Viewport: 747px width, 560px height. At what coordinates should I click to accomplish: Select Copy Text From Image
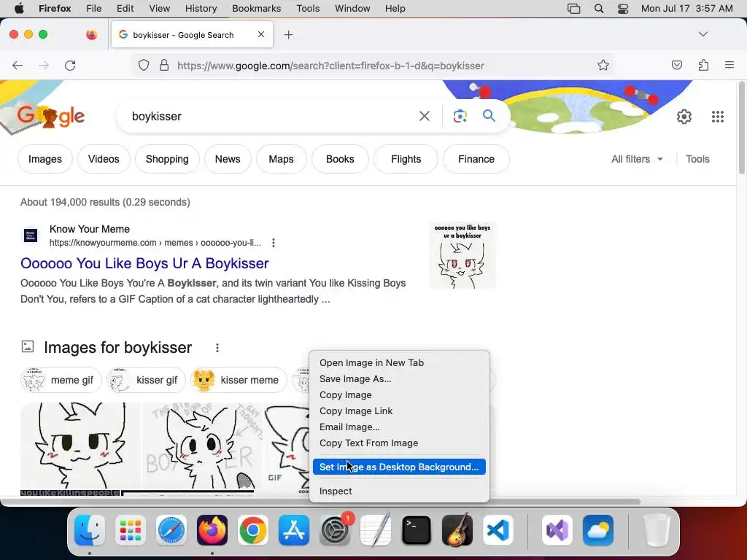click(399, 443)
